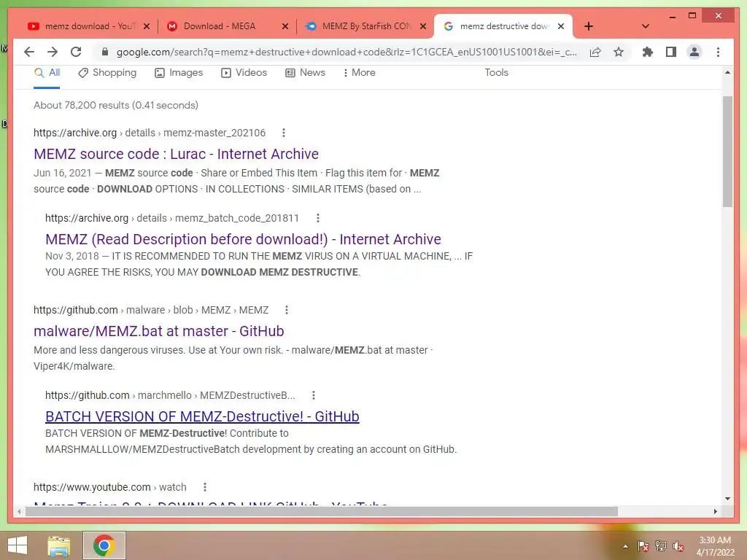Click the horizontal scrollbar thumb
Screen dimensions: 747x560
322,511
